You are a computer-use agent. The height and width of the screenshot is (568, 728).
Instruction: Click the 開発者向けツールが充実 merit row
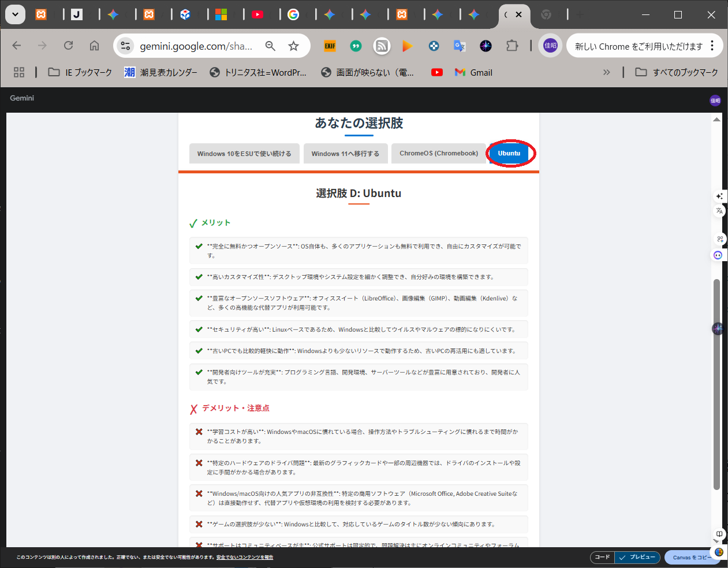tap(359, 377)
